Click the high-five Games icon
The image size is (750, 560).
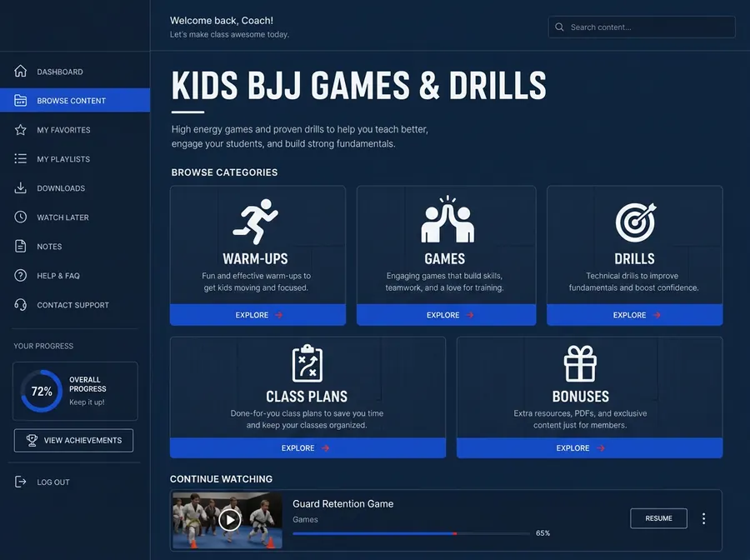(447, 219)
